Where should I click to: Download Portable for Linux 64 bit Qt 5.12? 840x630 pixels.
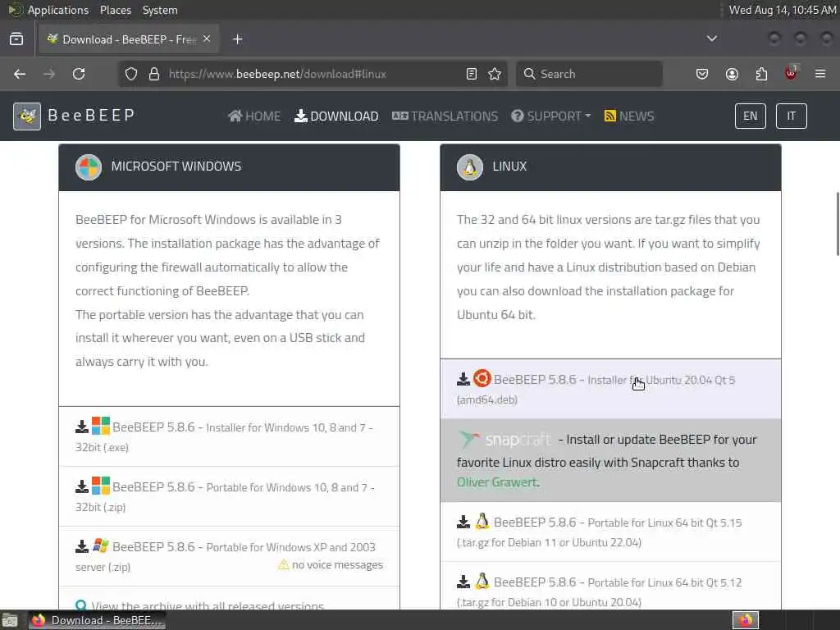point(610,586)
